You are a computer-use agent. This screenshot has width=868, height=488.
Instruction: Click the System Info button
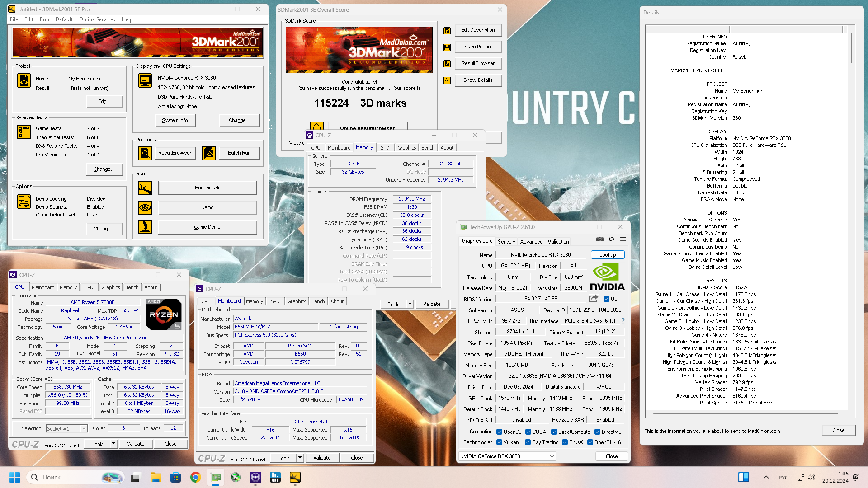click(175, 120)
